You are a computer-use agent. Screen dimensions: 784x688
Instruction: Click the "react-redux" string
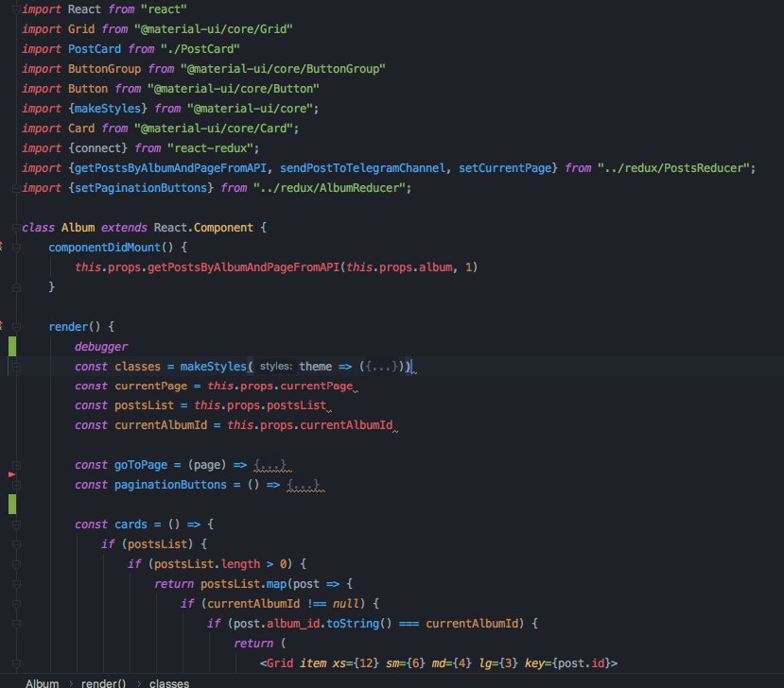210,148
